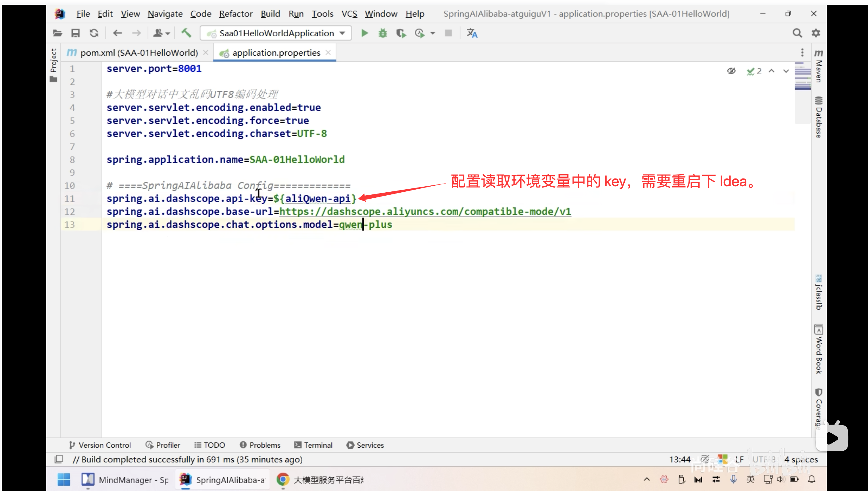The image size is (868, 491).
Task: Toggle tool window quick-access square in status bar
Action: pyautogui.click(x=59, y=459)
